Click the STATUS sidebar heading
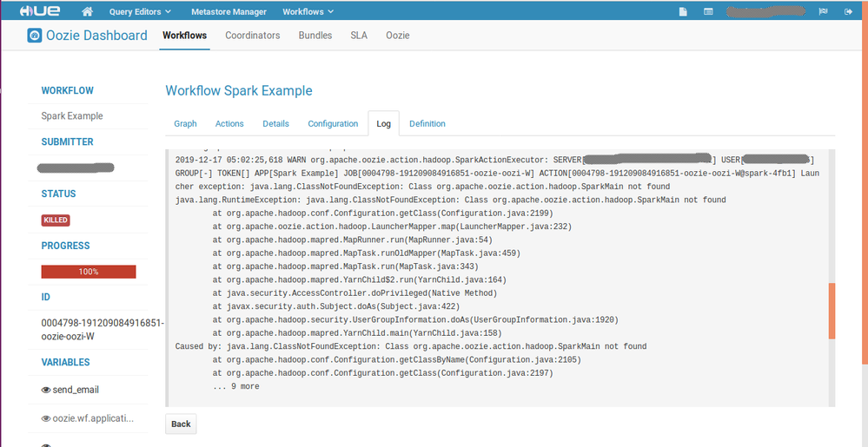 (x=59, y=194)
